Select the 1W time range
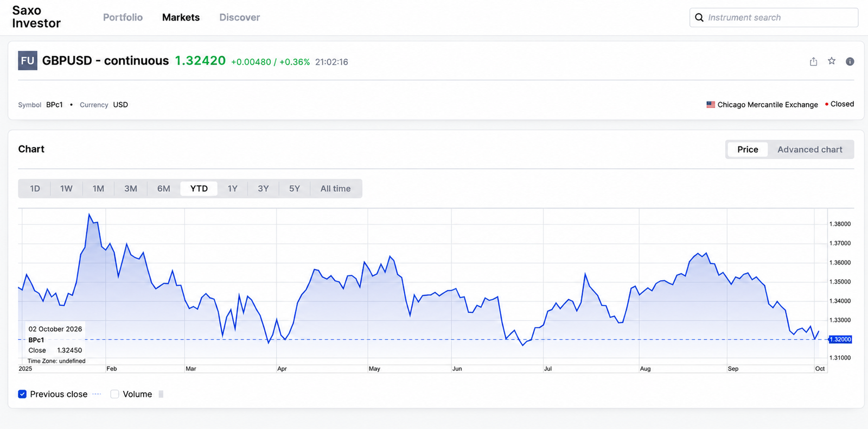 click(x=66, y=188)
